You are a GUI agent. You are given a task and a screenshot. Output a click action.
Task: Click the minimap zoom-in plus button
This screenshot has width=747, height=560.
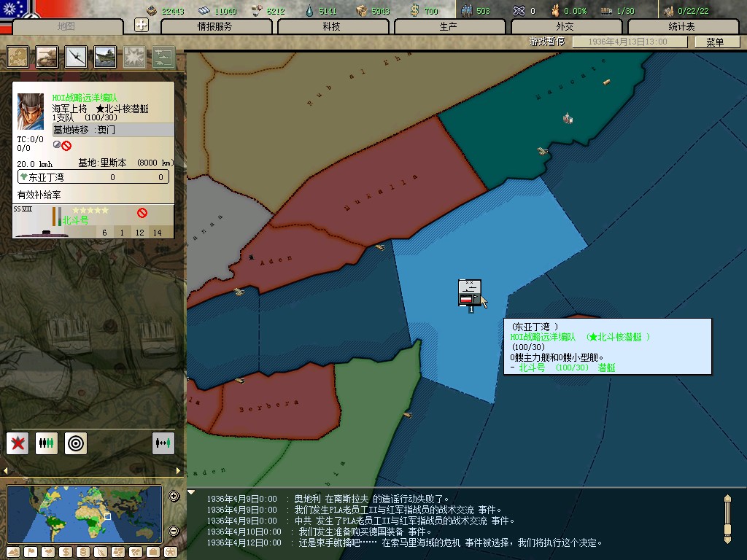click(x=174, y=497)
